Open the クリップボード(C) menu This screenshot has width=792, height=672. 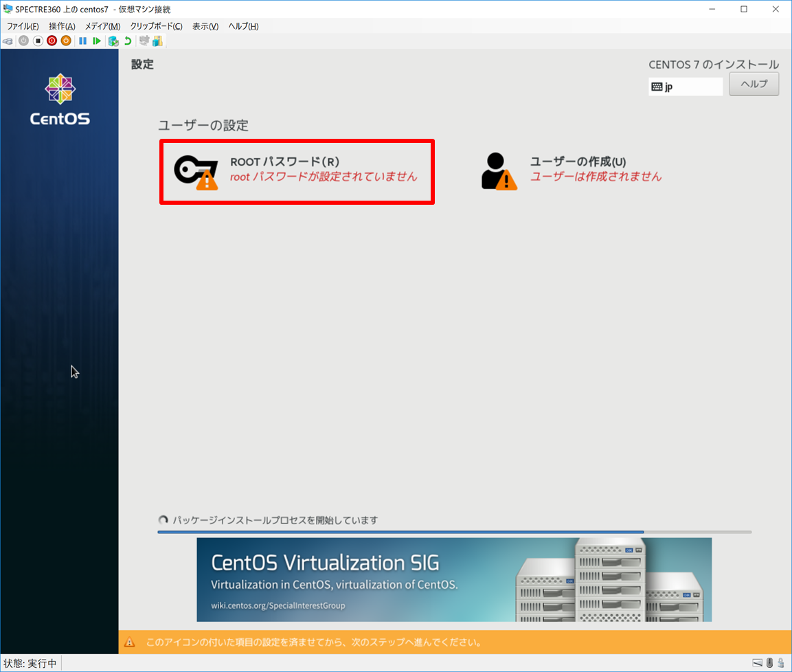(156, 26)
